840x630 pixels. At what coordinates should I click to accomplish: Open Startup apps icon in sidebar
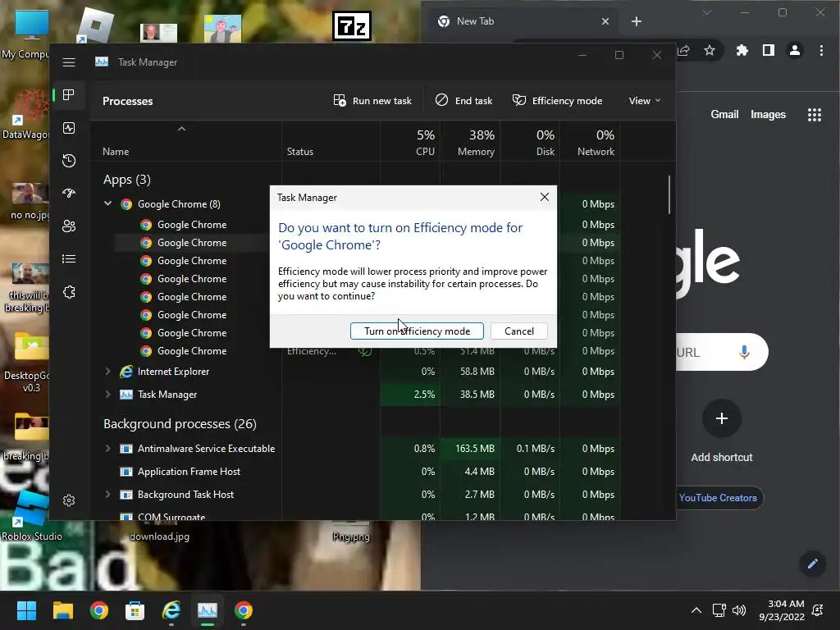click(69, 194)
